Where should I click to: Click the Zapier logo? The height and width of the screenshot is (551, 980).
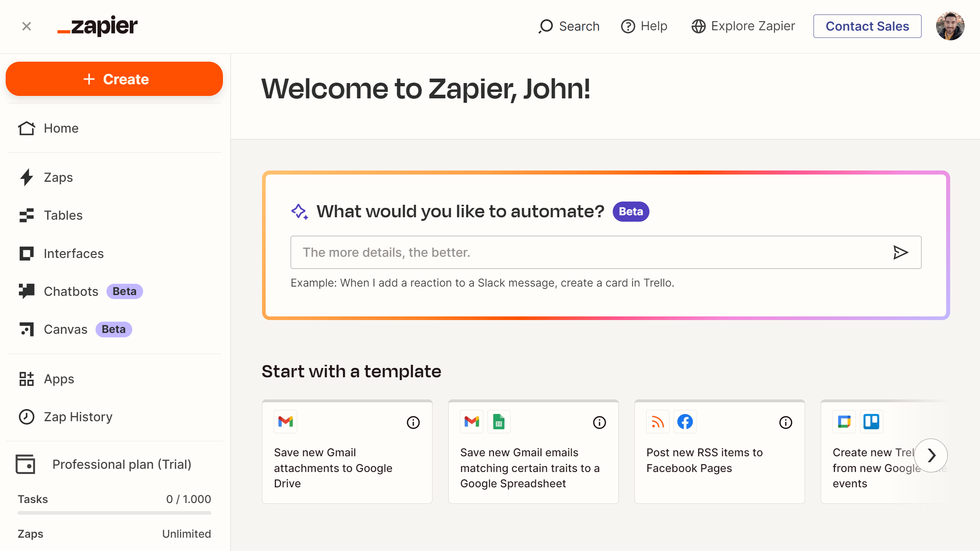coord(97,26)
